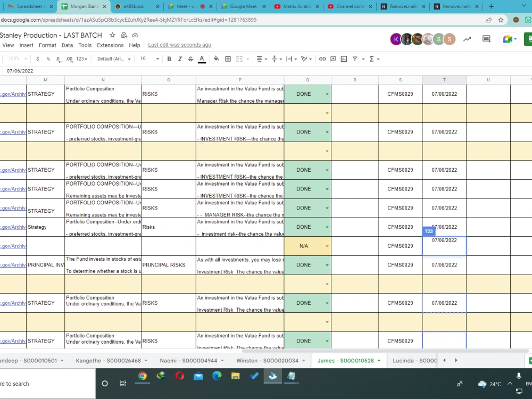Move document with folder icon

pos(124,35)
